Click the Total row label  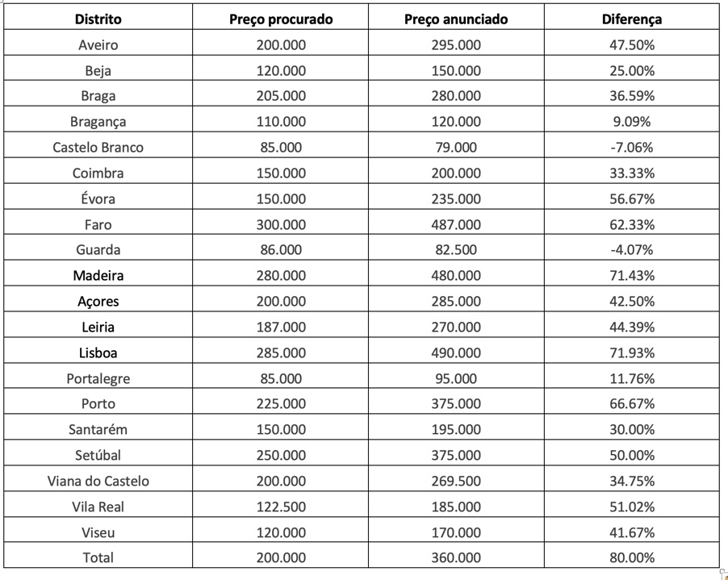tap(98, 557)
